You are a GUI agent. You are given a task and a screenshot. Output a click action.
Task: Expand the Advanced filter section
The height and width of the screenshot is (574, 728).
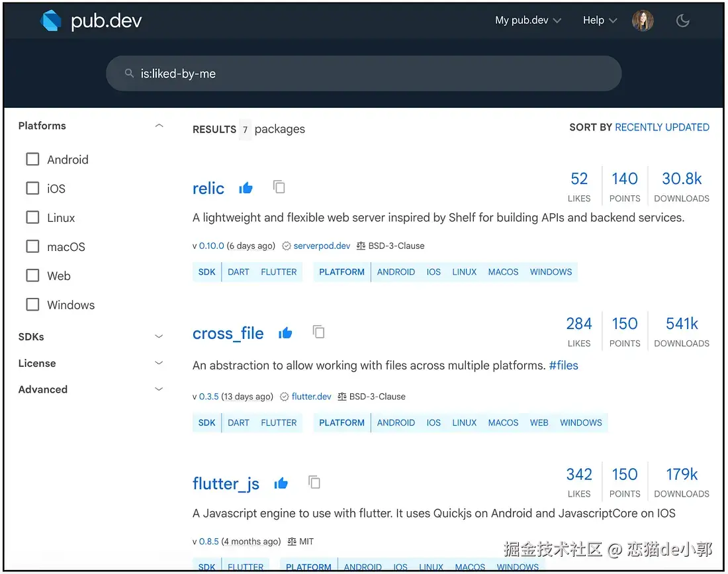coord(159,389)
